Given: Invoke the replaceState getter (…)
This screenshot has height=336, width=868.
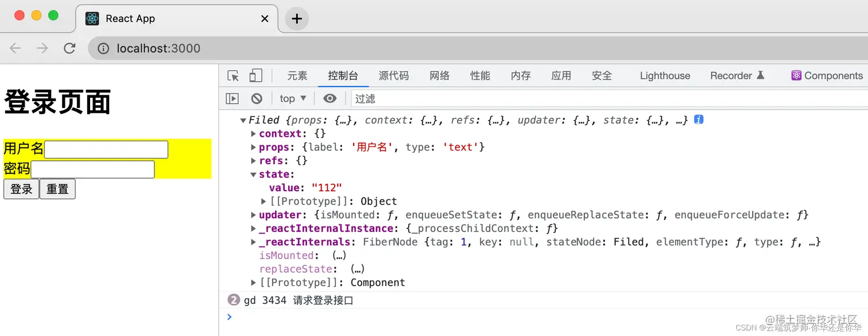Looking at the screenshot, I should click(x=358, y=269).
